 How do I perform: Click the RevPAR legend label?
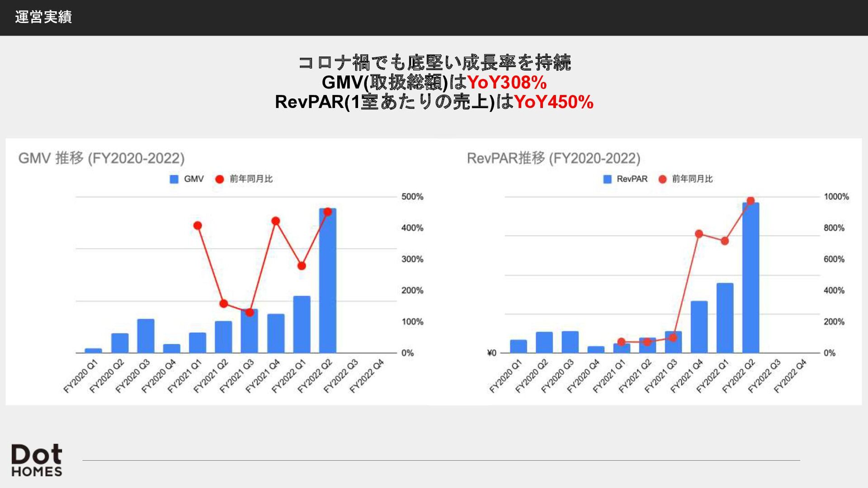632,179
